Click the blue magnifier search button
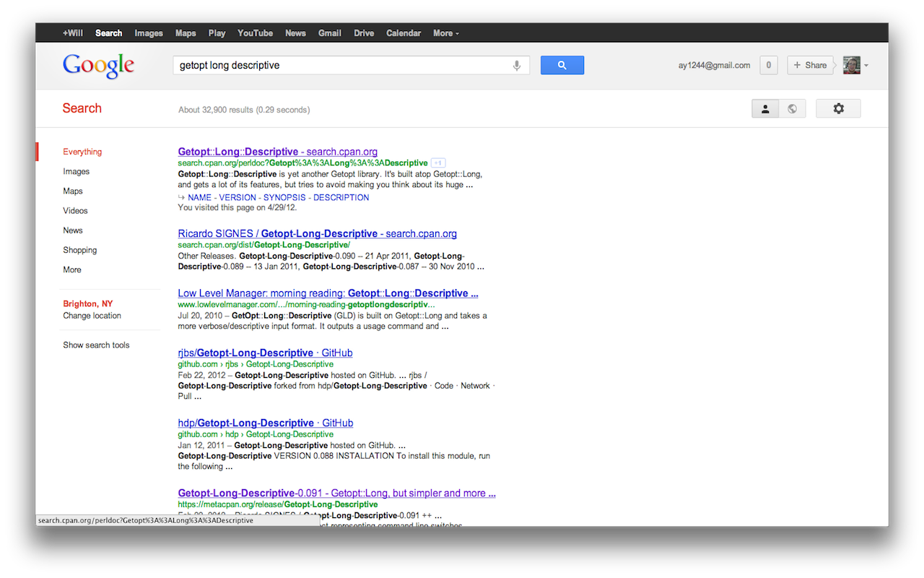 (562, 65)
